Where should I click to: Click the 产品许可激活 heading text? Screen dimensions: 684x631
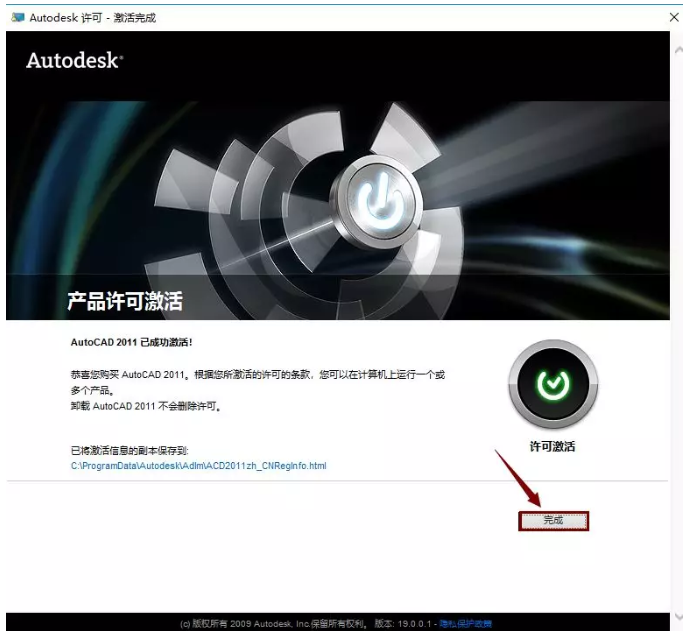point(125,301)
